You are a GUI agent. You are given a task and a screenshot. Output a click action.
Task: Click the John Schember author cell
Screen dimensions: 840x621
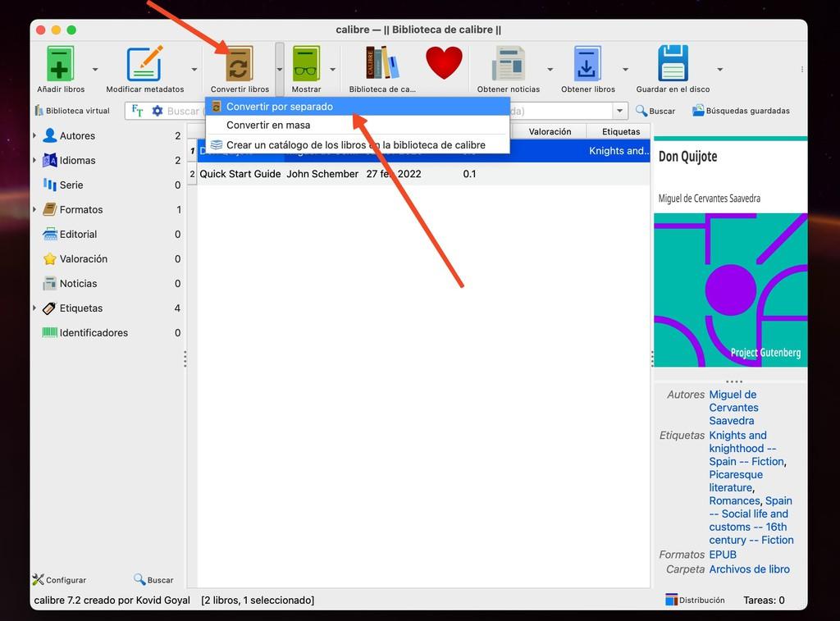(x=322, y=174)
